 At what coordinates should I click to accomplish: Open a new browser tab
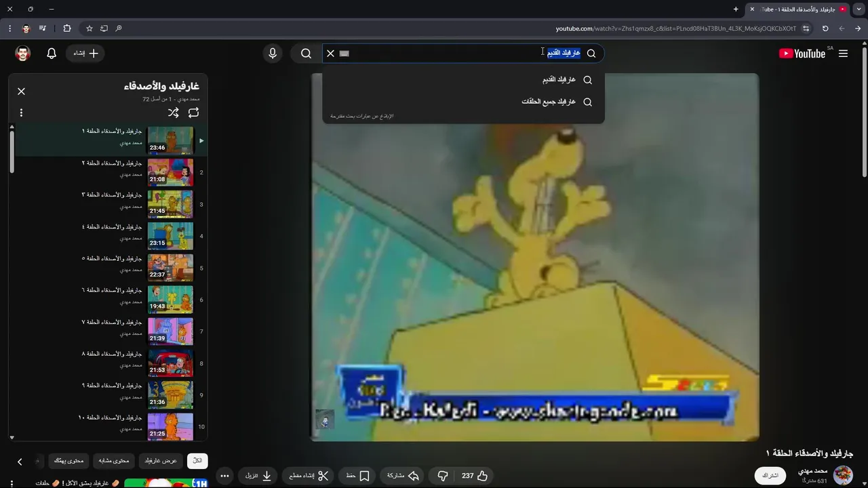pos(736,9)
